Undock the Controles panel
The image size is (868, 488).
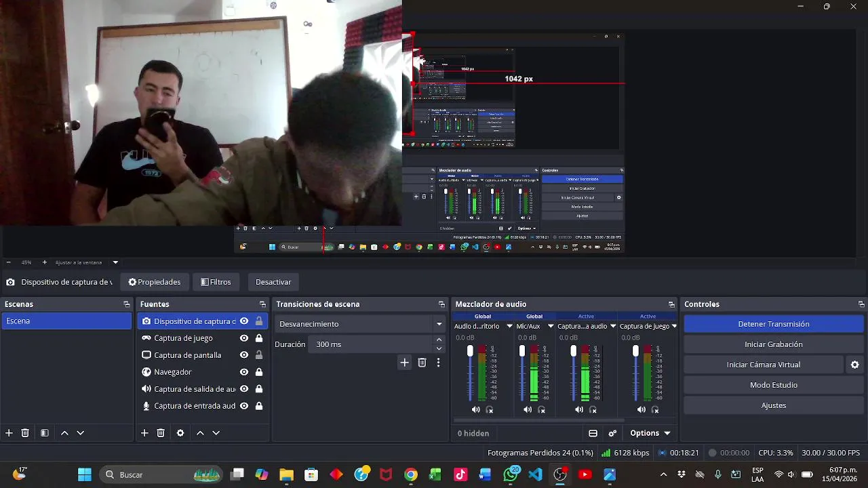coord(861,304)
